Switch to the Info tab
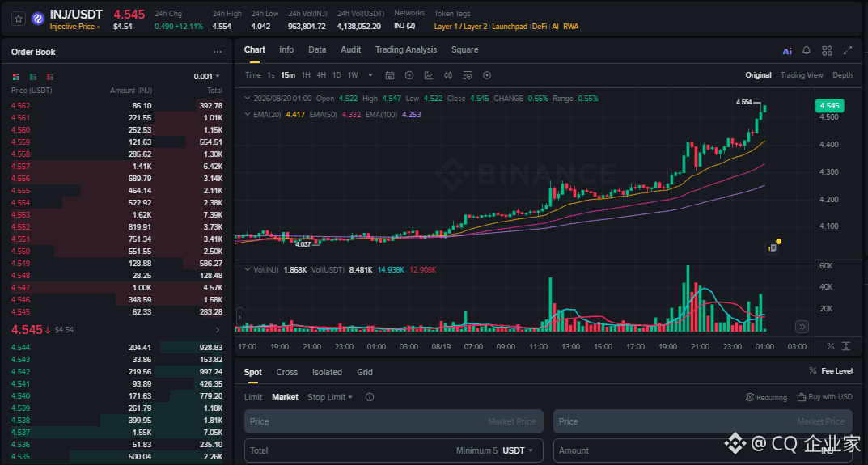The image size is (868, 465). click(286, 49)
